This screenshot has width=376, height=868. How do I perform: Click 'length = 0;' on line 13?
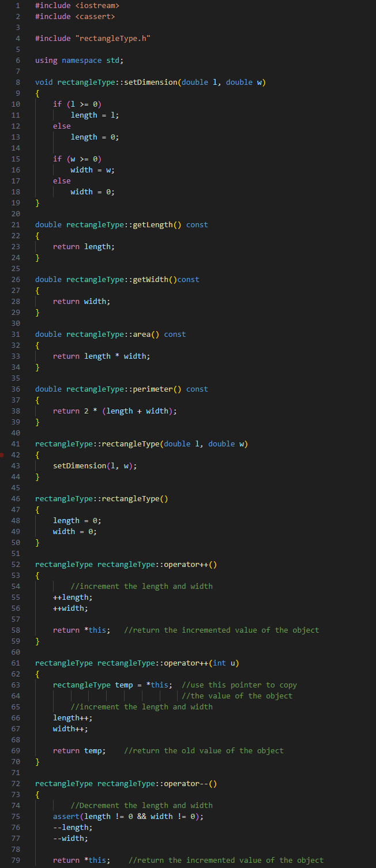point(95,137)
